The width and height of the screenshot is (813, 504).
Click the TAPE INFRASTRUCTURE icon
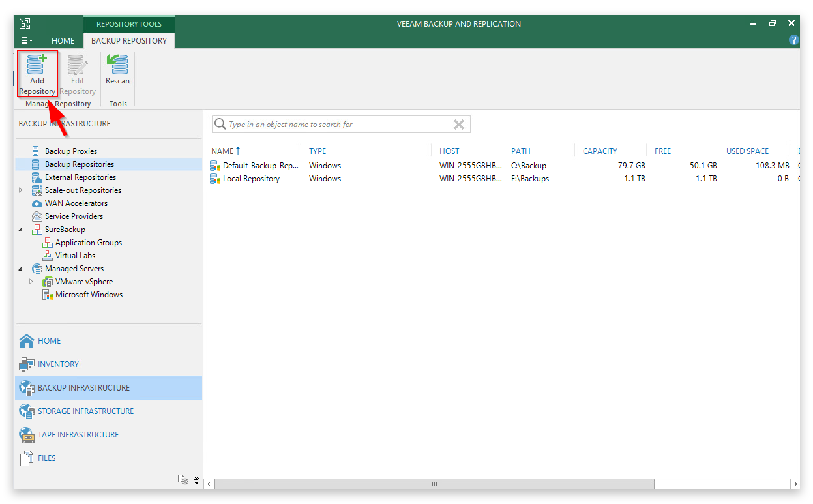tap(27, 435)
